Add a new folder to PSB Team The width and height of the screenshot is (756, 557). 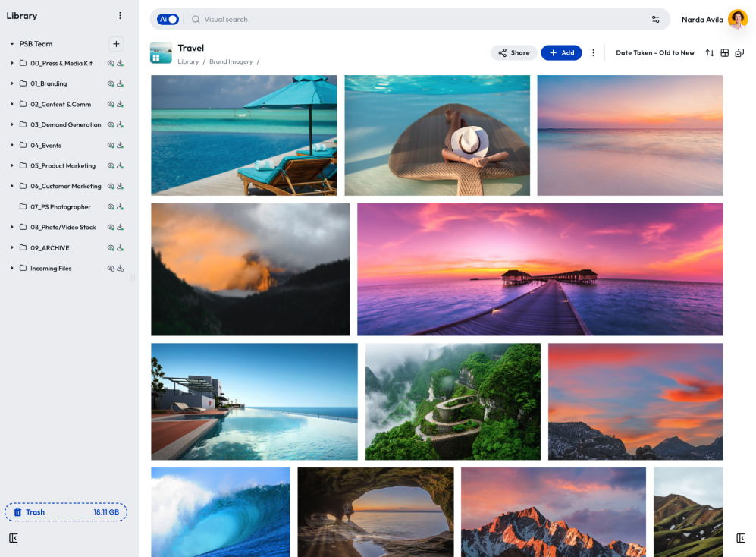(116, 44)
